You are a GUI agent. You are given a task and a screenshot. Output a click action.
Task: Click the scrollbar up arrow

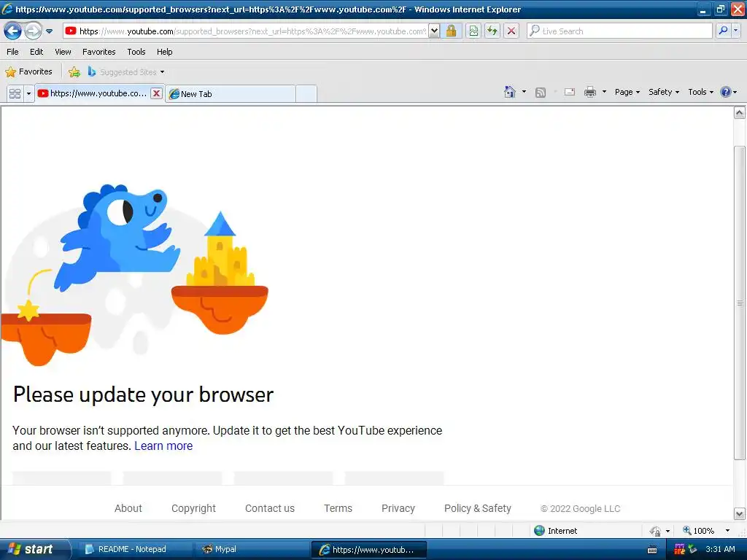(740, 112)
